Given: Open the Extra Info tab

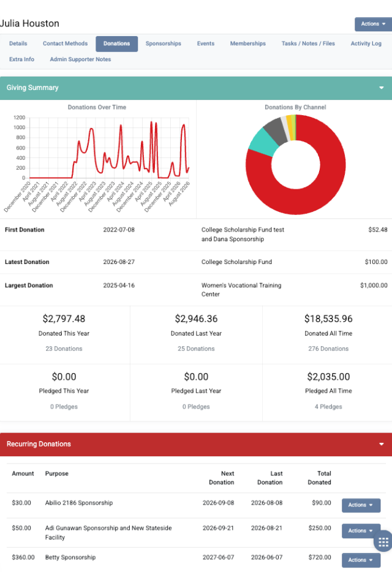Looking at the screenshot, I should [x=22, y=59].
